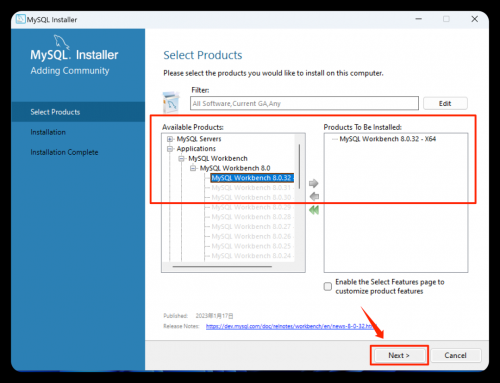Select the Installation Complete sidebar step

click(x=64, y=152)
